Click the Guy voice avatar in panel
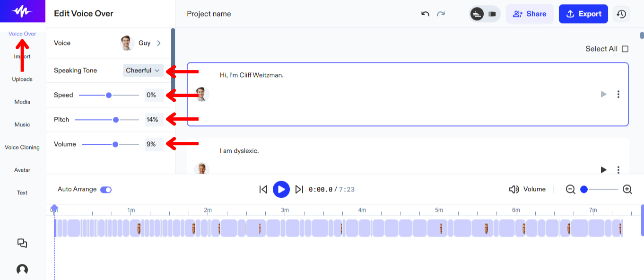The height and width of the screenshot is (280, 644). tap(127, 43)
